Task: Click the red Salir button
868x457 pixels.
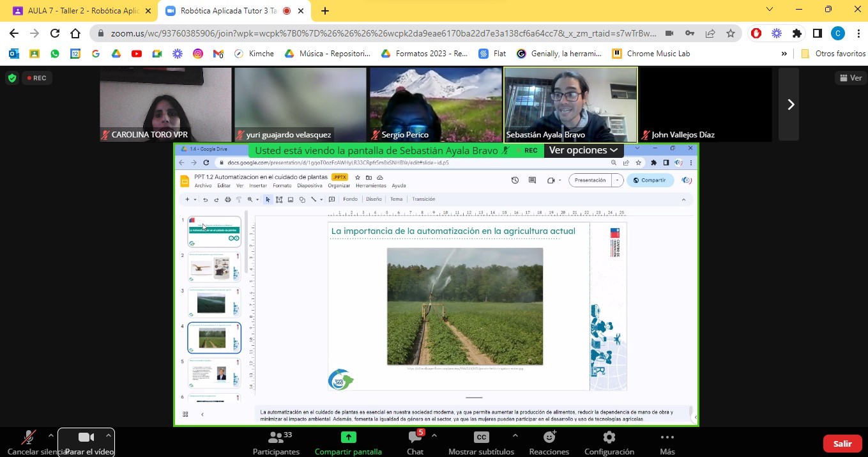Action: (842, 444)
